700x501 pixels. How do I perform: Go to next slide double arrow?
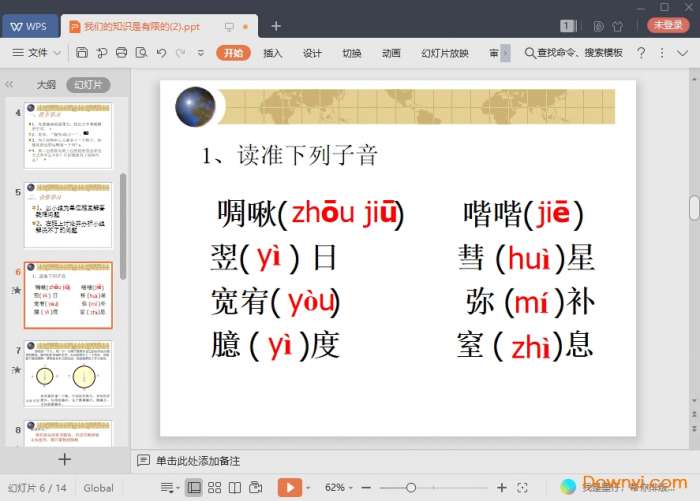point(694,428)
